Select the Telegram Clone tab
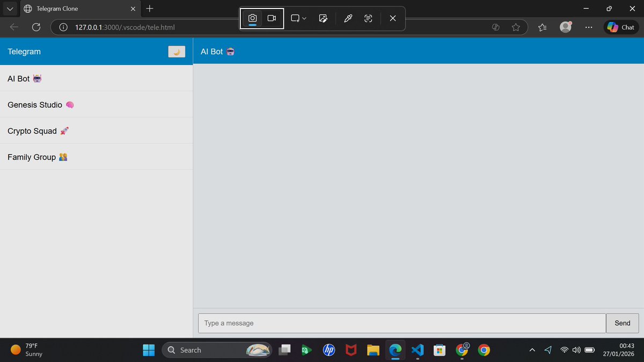644x362 pixels. coord(79,9)
